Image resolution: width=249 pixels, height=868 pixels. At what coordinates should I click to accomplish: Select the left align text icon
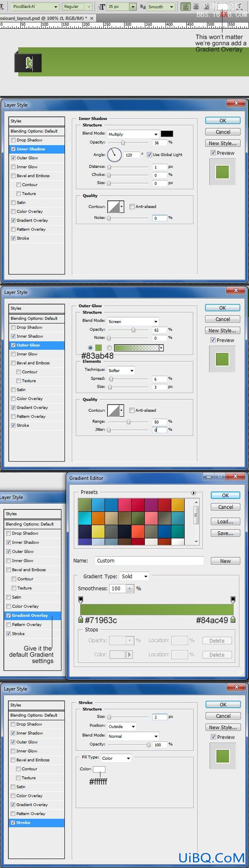[x=186, y=7]
